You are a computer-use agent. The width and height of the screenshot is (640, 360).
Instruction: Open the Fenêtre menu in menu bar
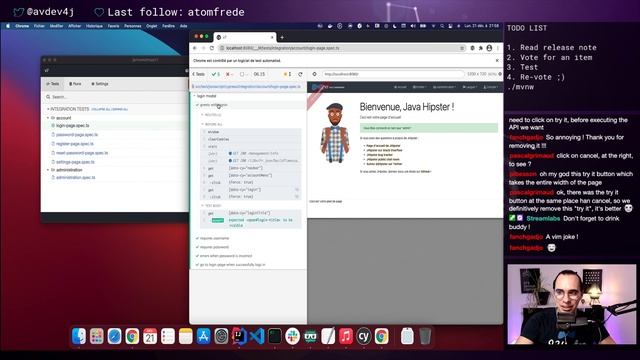point(168,26)
